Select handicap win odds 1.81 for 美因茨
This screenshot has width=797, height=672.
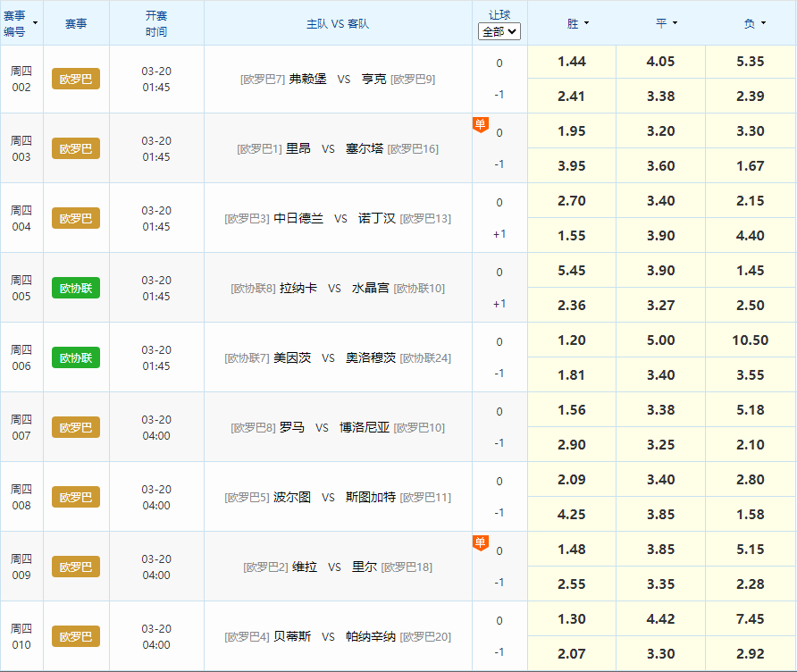572,374
